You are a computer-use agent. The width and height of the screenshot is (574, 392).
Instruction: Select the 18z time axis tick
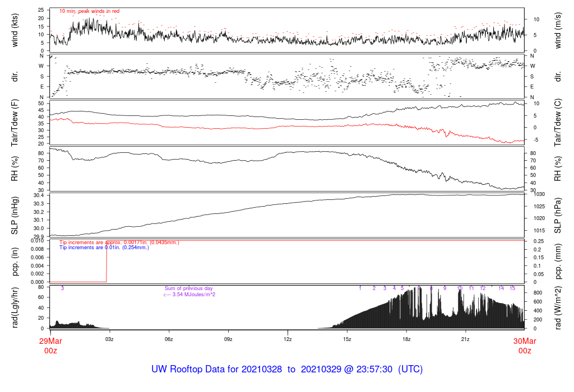[x=406, y=339]
